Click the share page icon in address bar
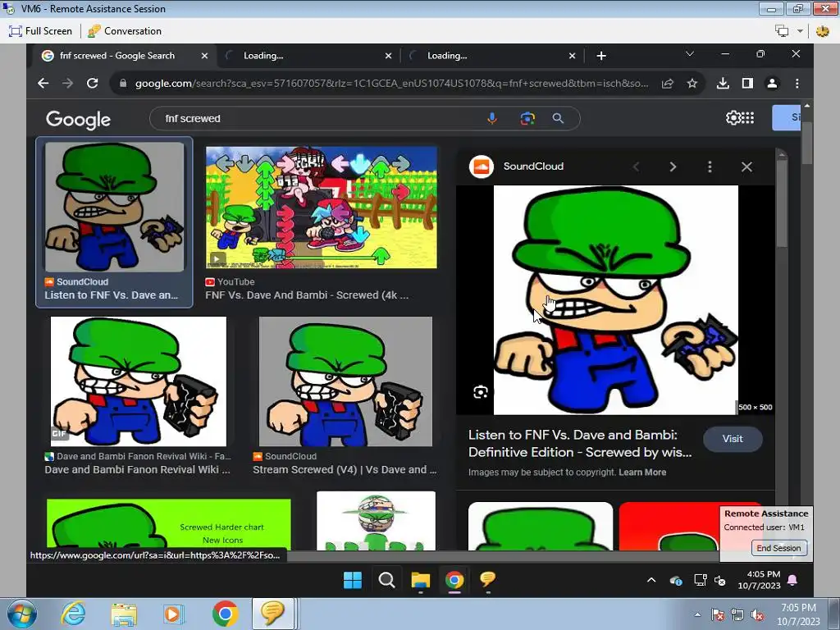 pyautogui.click(x=668, y=84)
